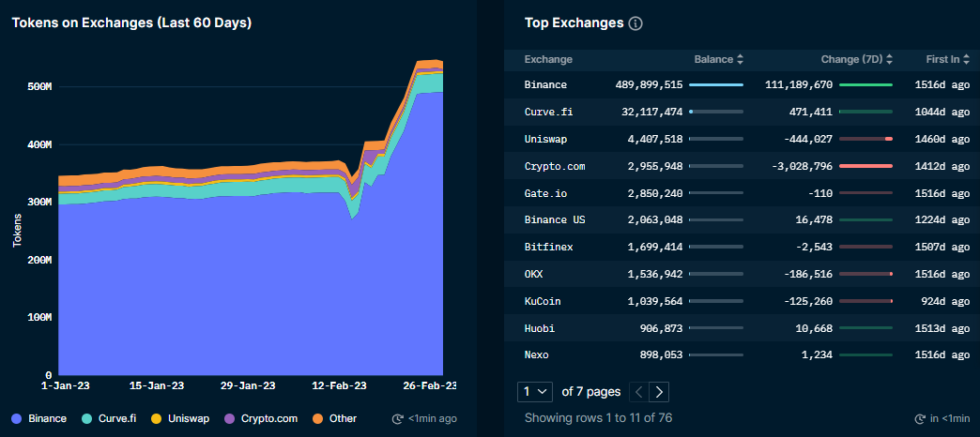Image resolution: width=980 pixels, height=437 pixels.
Task: Select the Nexo exchange row name
Action: coord(536,355)
